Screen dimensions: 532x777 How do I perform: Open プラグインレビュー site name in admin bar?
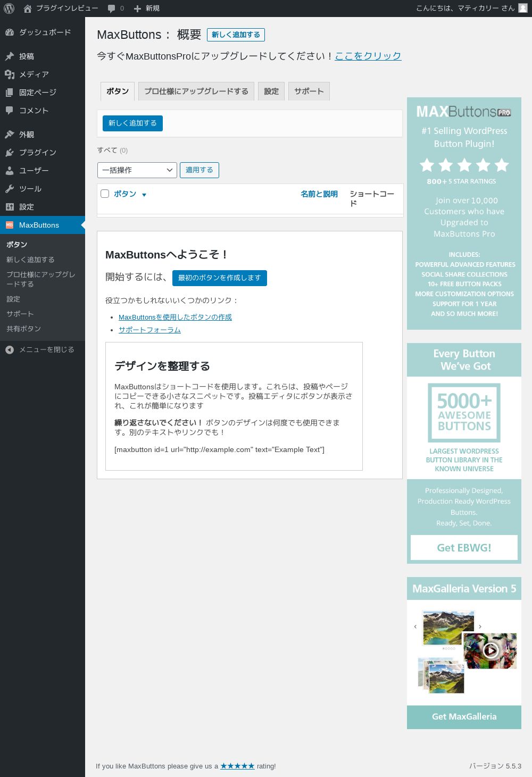click(x=67, y=9)
